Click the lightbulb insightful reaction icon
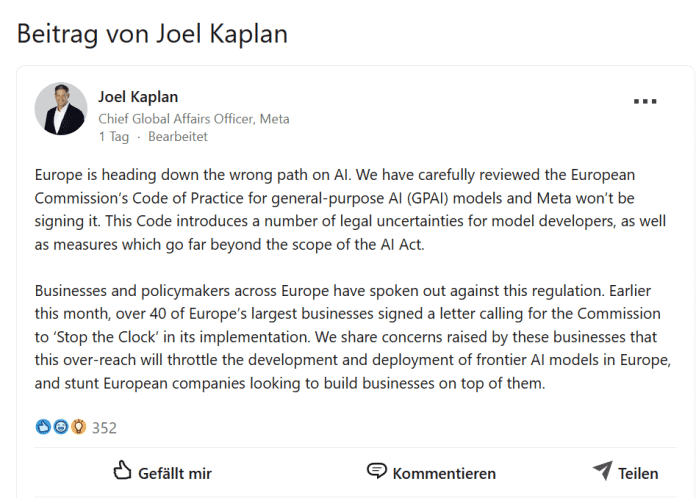The width and height of the screenshot is (696, 498). (79, 427)
